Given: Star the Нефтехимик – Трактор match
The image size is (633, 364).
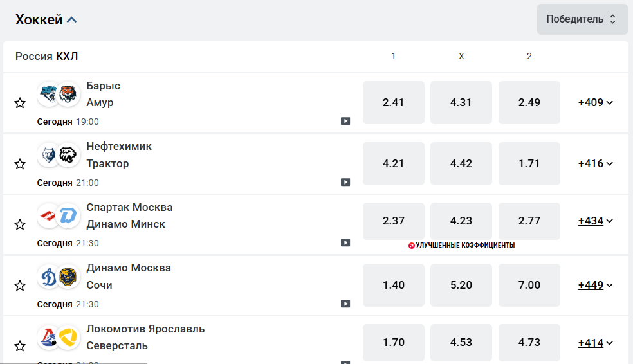Looking at the screenshot, I should 20,164.
